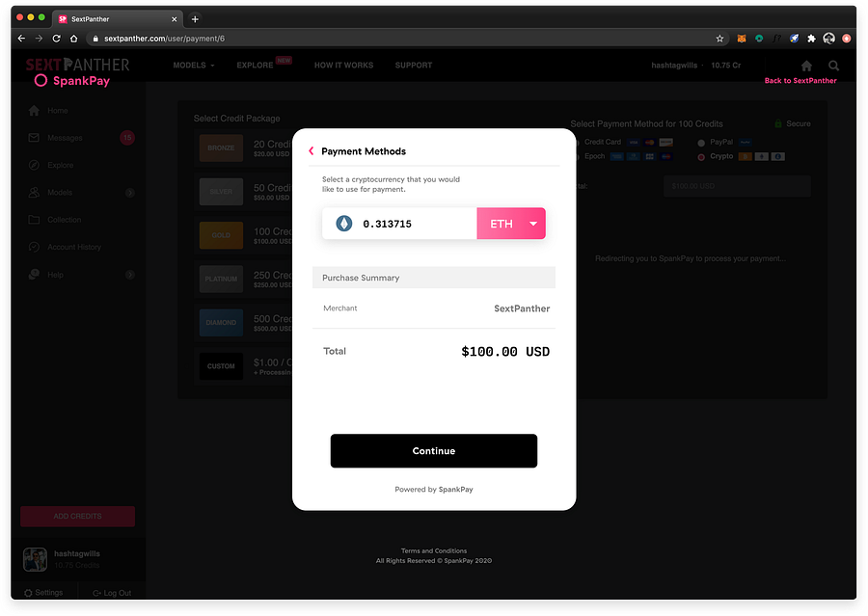Close the SextPanther browser tab
This screenshot has width=868, height=616.
click(175, 19)
